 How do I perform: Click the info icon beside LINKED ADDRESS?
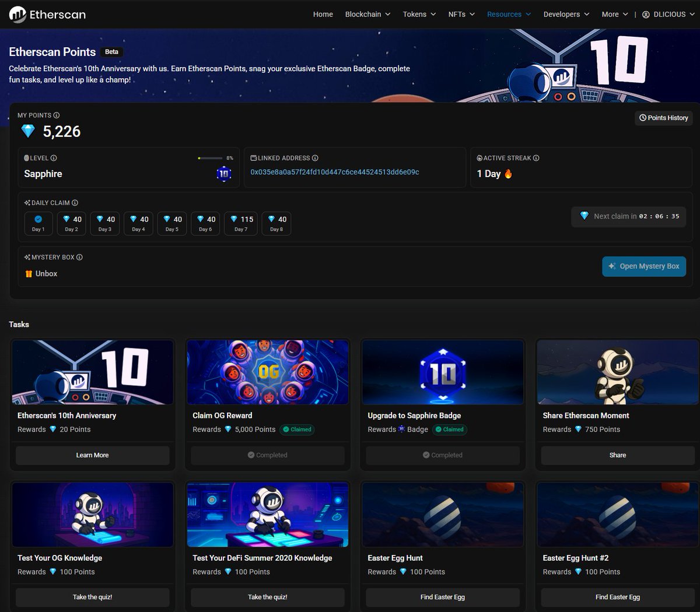(x=315, y=158)
